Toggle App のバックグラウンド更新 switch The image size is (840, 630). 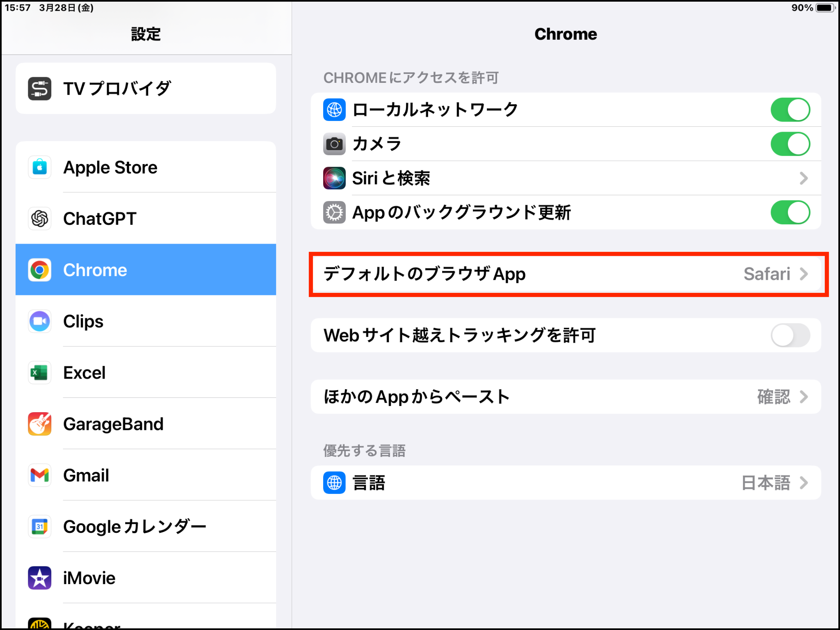point(790,212)
